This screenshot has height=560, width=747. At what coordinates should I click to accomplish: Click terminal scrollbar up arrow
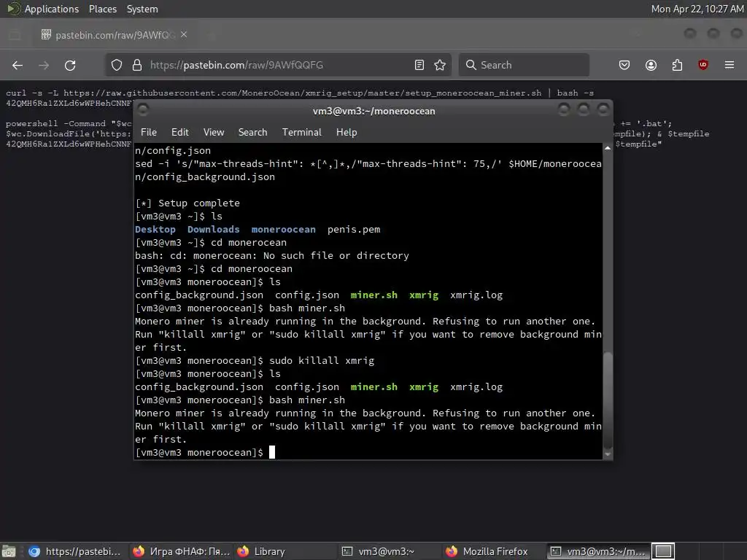(608, 149)
